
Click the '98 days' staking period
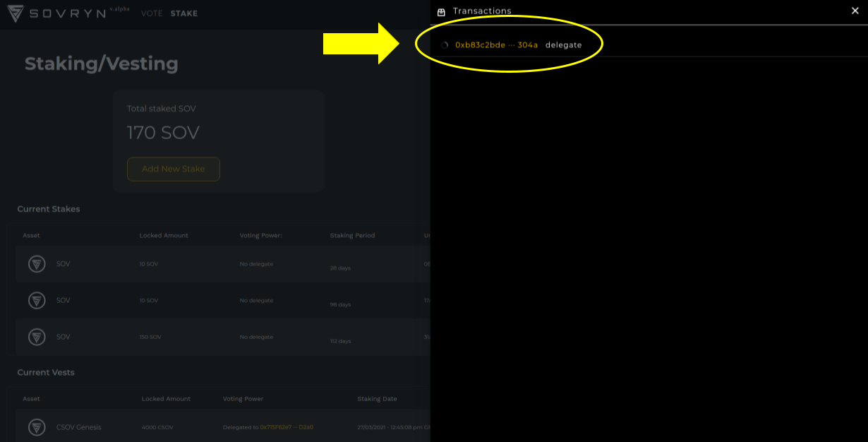click(x=340, y=305)
